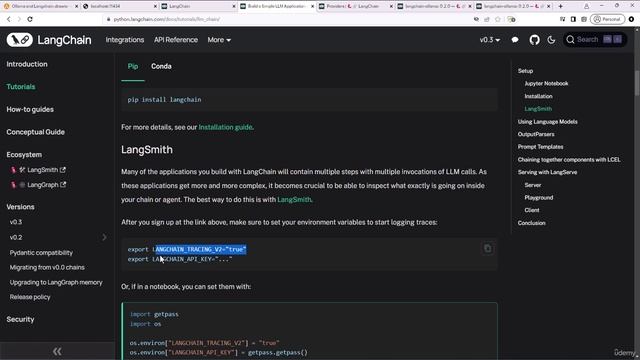This screenshot has width=640, height=360.
Task: Click LangGraph external link icon in sidebar
Action: pos(63,184)
